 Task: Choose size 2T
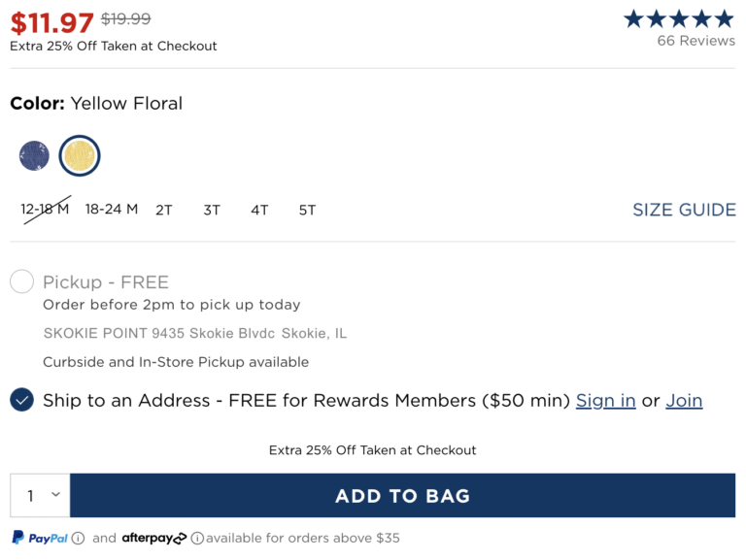(x=164, y=210)
